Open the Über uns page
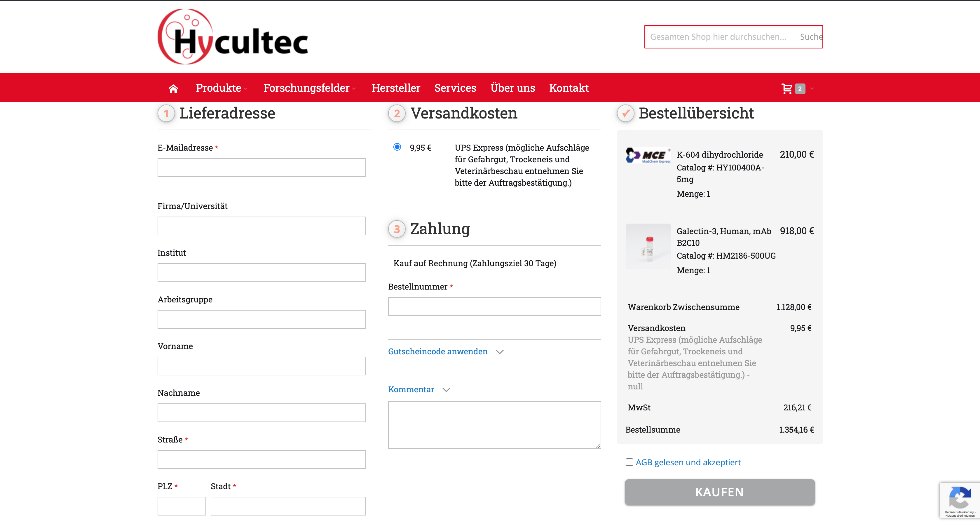Image resolution: width=980 pixels, height=526 pixels. tap(512, 88)
